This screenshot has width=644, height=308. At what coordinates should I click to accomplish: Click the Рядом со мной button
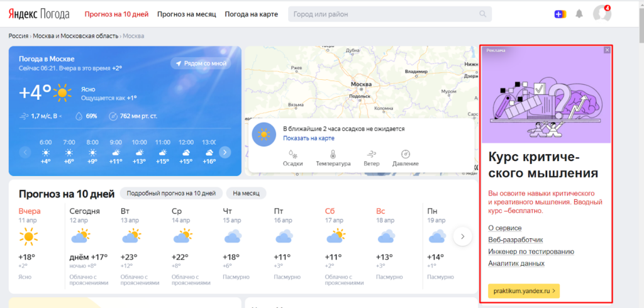[x=201, y=63]
